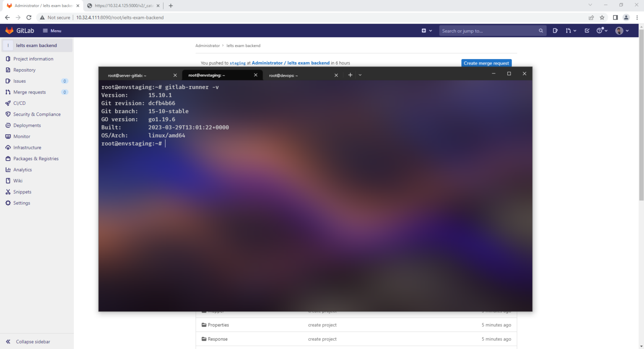Image resolution: width=644 pixels, height=349 pixels.
Task: Open the Settings gear in sidebar
Action: (8, 203)
